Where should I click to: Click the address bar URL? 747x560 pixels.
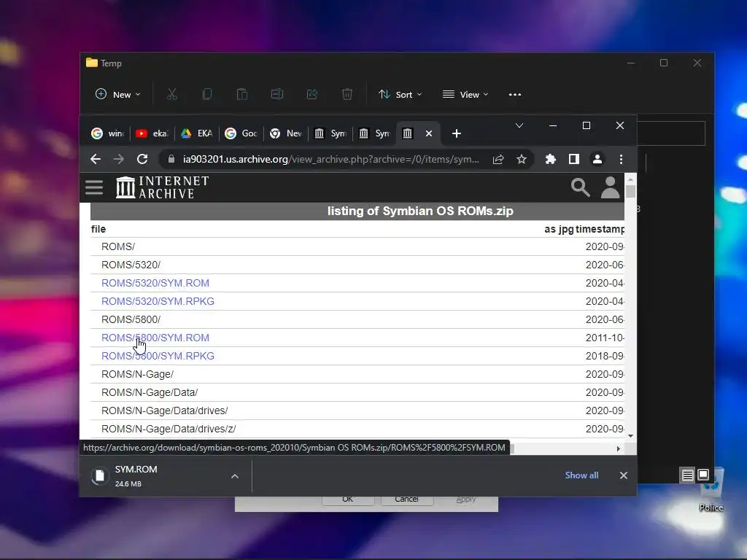coord(330,159)
